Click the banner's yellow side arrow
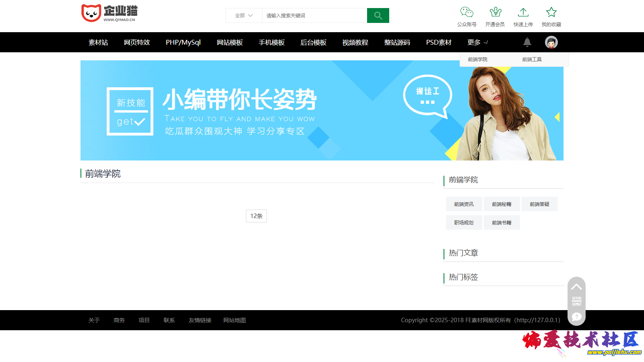The height and width of the screenshot is (362, 644). point(557,117)
